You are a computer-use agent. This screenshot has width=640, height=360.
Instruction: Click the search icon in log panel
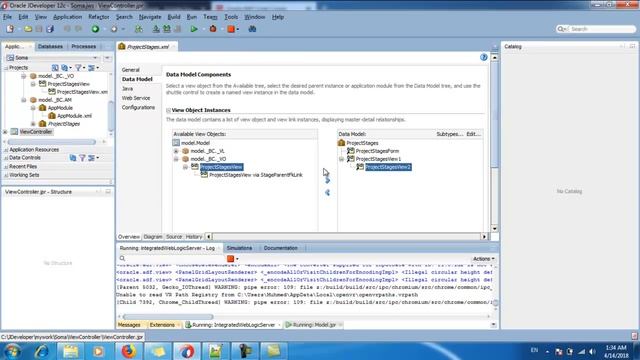pyautogui.click(x=122, y=258)
